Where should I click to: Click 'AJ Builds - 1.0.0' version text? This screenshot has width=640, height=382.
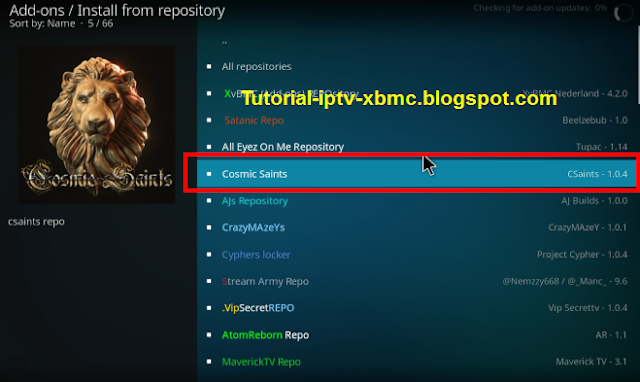[x=594, y=201]
